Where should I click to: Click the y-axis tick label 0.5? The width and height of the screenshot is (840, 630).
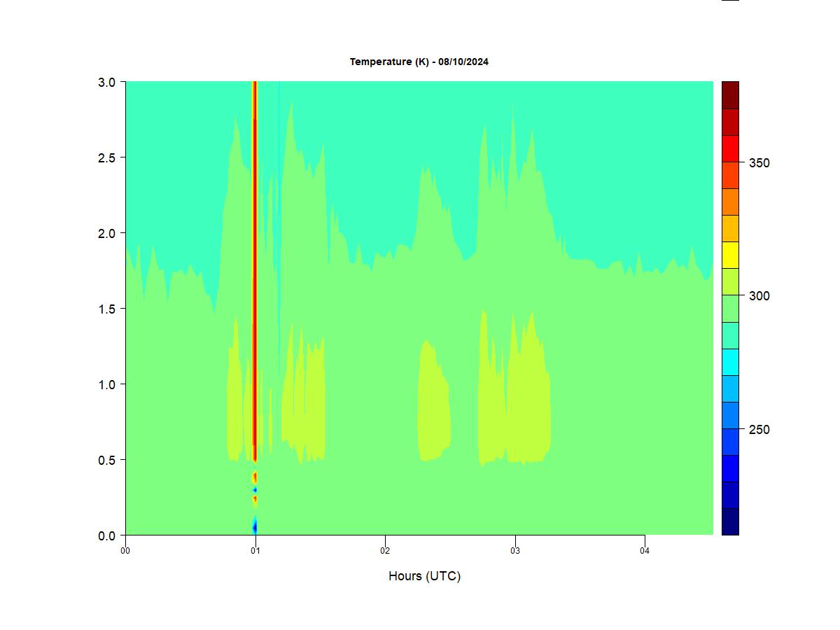(x=107, y=460)
